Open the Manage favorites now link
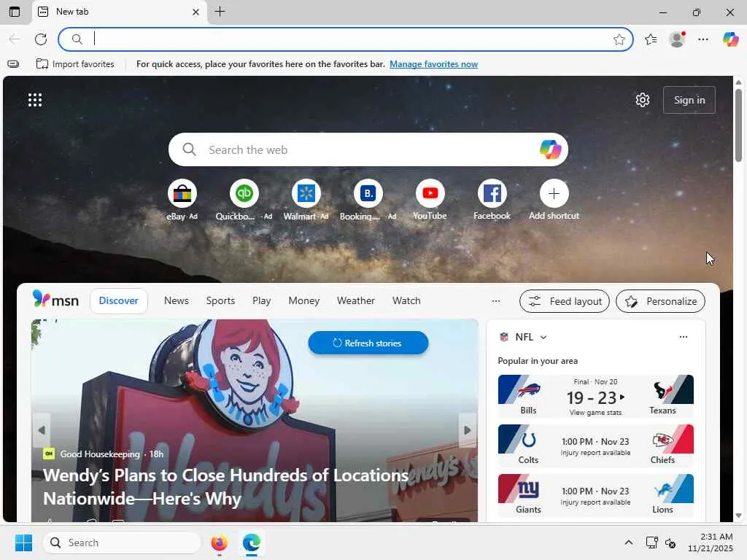This screenshot has width=747, height=560. pos(433,64)
